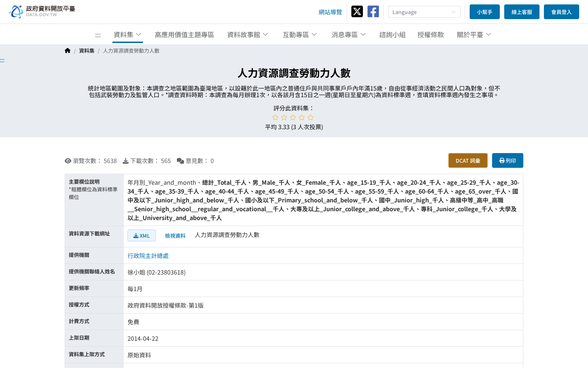
Task: Click the 評分此資料集 label
Action: tap(294, 108)
